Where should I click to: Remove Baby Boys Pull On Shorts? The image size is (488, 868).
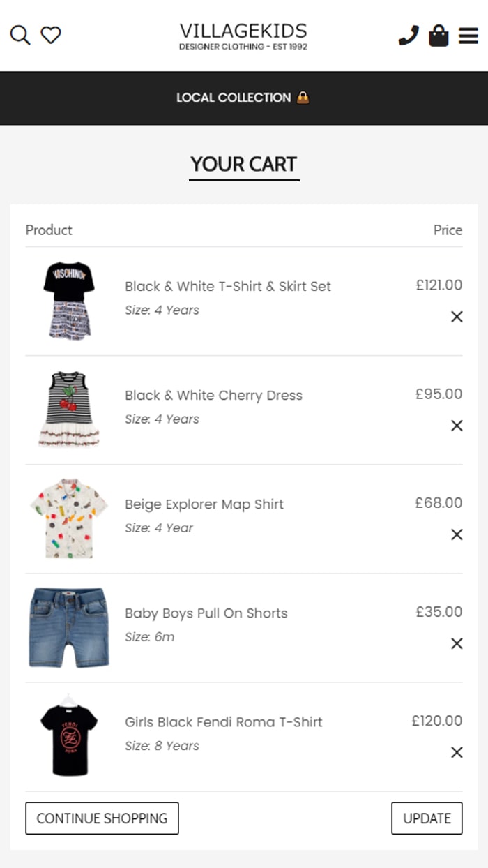pos(457,643)
